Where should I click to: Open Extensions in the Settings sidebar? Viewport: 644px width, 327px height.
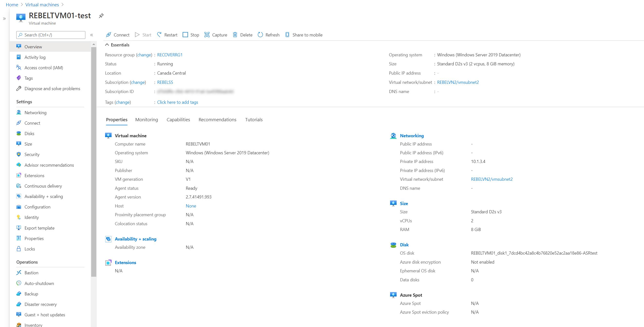pos(34,176)
